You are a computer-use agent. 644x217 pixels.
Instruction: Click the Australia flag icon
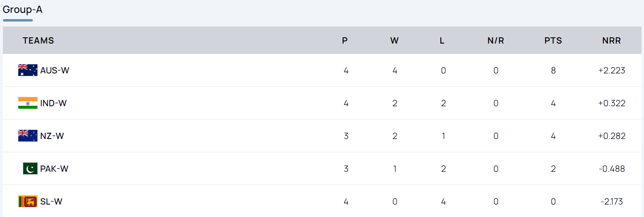coord(28,70)
